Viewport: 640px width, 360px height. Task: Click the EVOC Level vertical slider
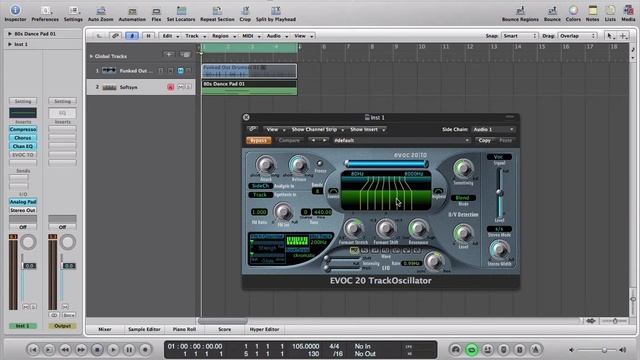(499, 192)
